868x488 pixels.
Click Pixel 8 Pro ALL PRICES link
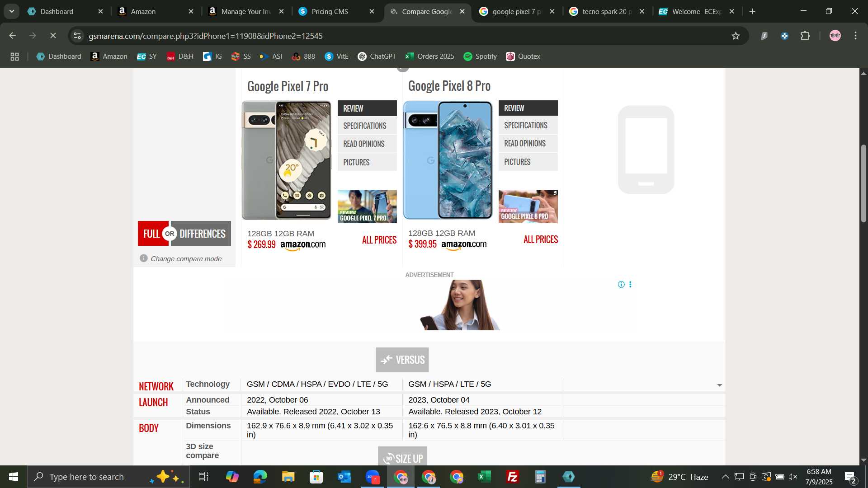point(540,239)
